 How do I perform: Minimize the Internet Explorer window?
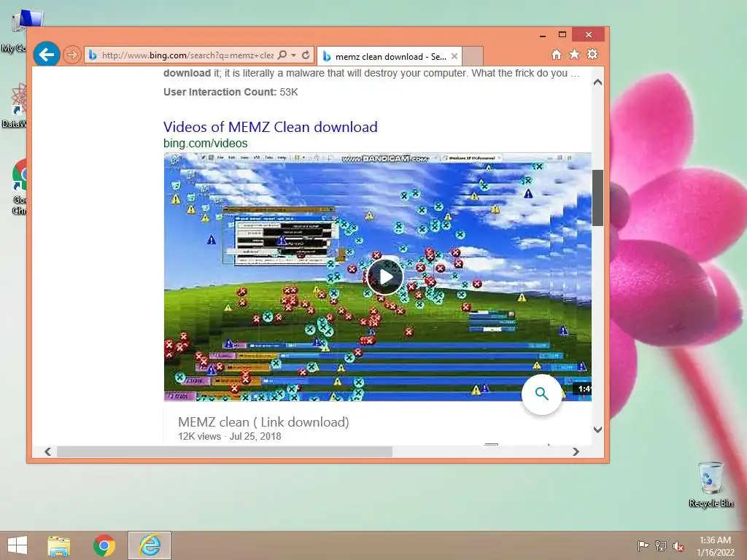[x=543, y=35]
